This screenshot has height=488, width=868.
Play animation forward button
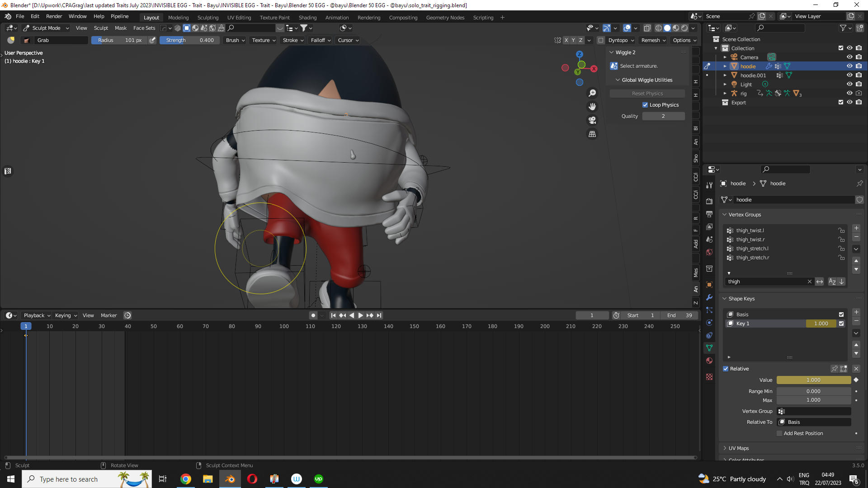click(361, 315)
